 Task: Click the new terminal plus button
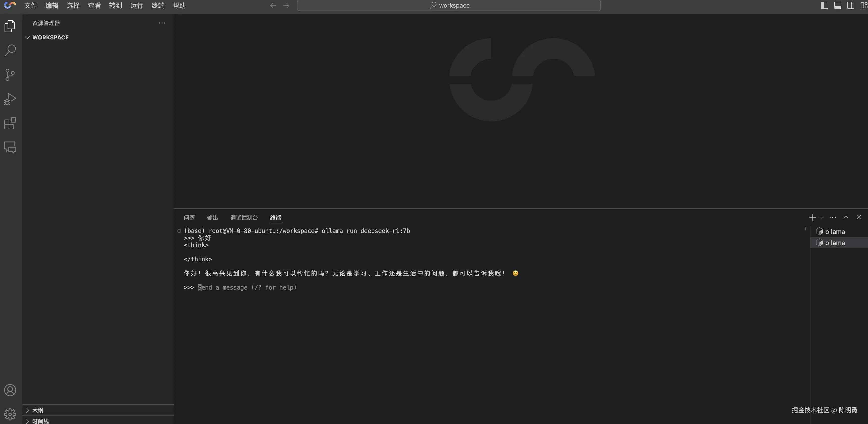812,218
